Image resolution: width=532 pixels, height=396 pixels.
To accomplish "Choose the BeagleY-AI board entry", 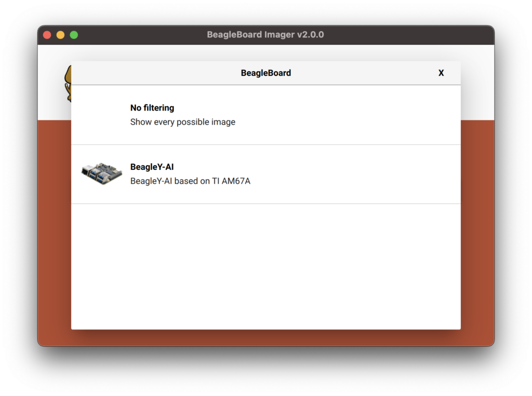I will click(265, 174).
